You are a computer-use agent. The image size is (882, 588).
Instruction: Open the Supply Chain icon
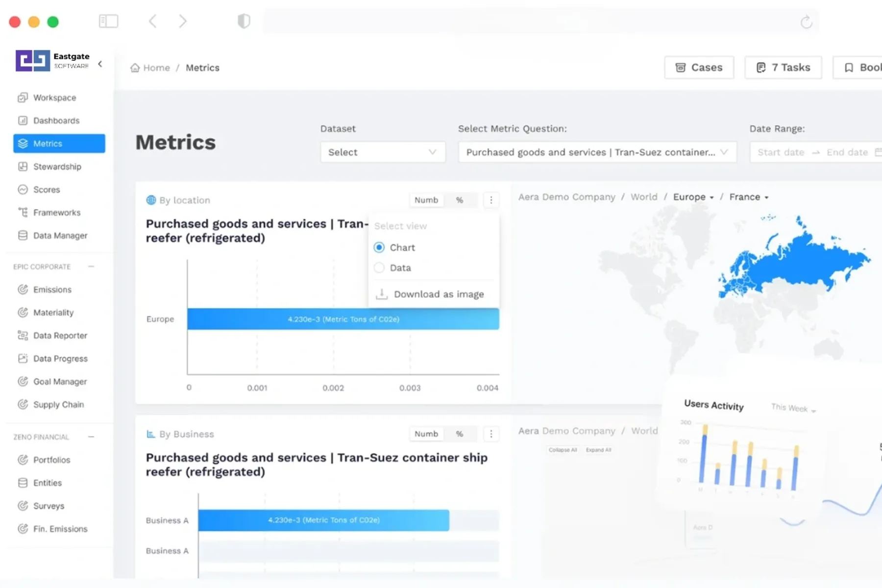[23, 404]
